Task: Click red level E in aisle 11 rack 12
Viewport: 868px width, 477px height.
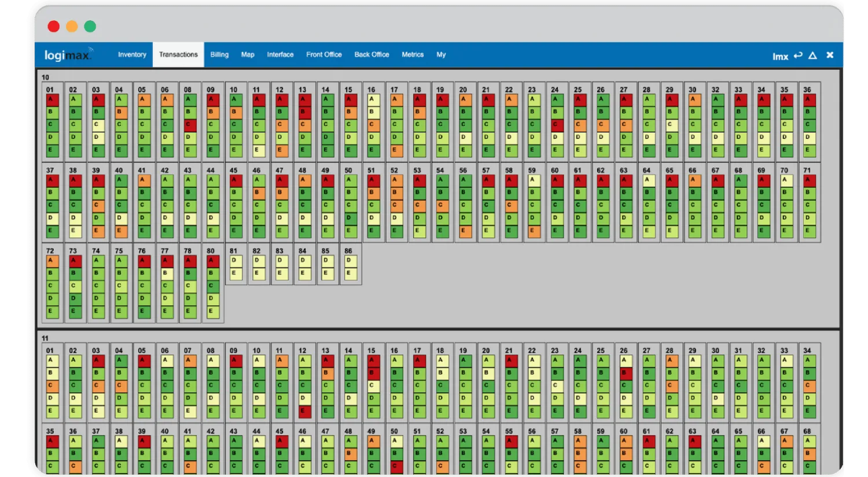Action: [303, 411]
